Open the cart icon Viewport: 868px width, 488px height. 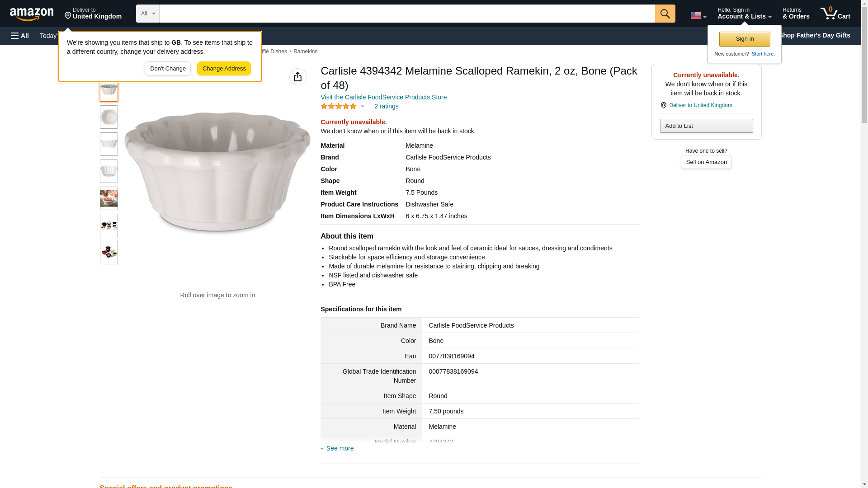click(x=835, y=13)
